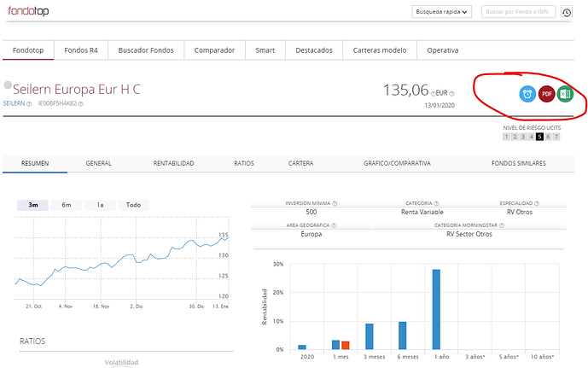Open help icon next to SEILERN
The width and height of the screenshot is (588, 368).
tap(29, 104)
